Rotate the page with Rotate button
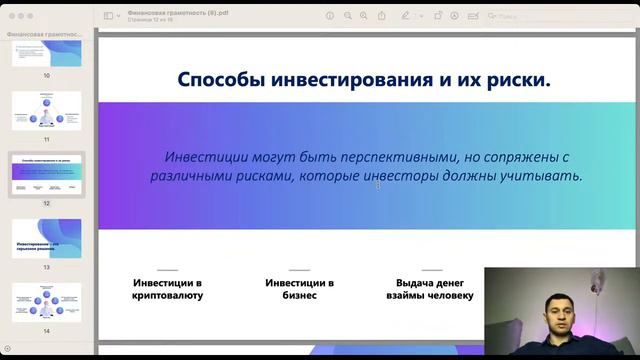 (438, 16)
